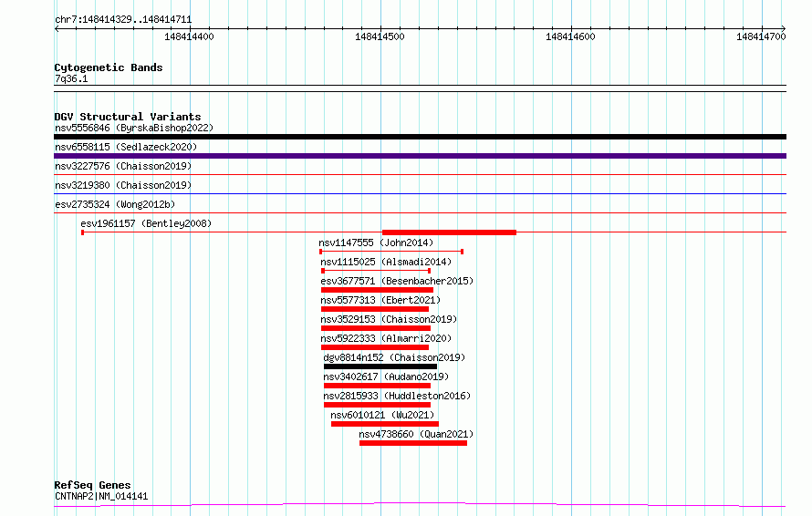Click the 148414500 position on the ruler
Image resolution: width=812 pixels, height=516 pixels.
point(381,36)
